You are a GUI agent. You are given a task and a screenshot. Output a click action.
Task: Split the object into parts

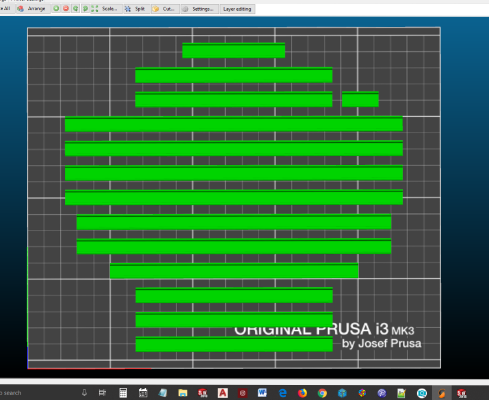pyautogui.click(x=135, y=9)
